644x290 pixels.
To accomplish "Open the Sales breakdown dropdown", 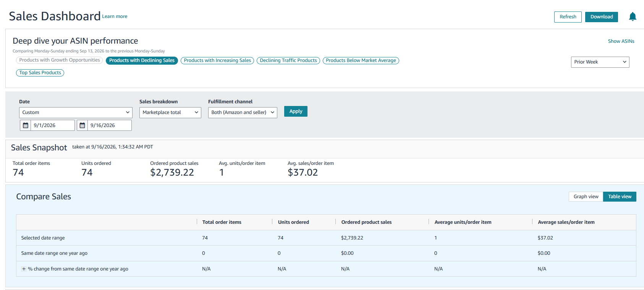I will 170,112.
